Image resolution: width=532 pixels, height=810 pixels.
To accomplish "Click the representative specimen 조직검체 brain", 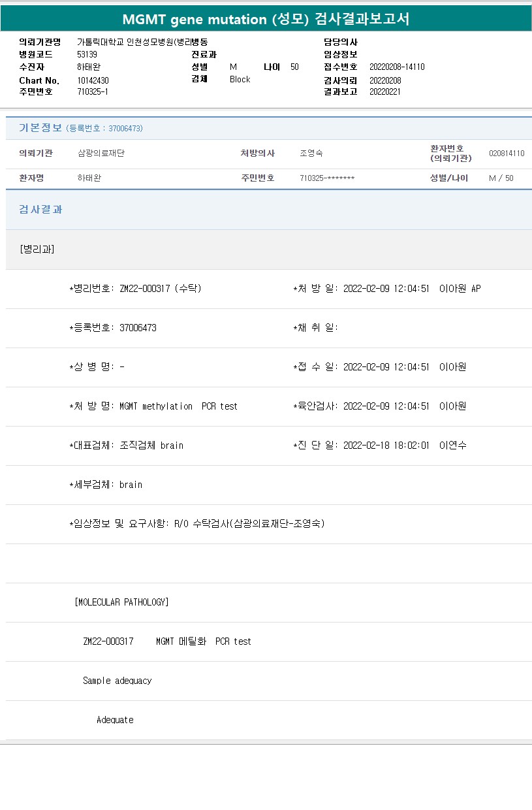I will [x=151, y=445].
